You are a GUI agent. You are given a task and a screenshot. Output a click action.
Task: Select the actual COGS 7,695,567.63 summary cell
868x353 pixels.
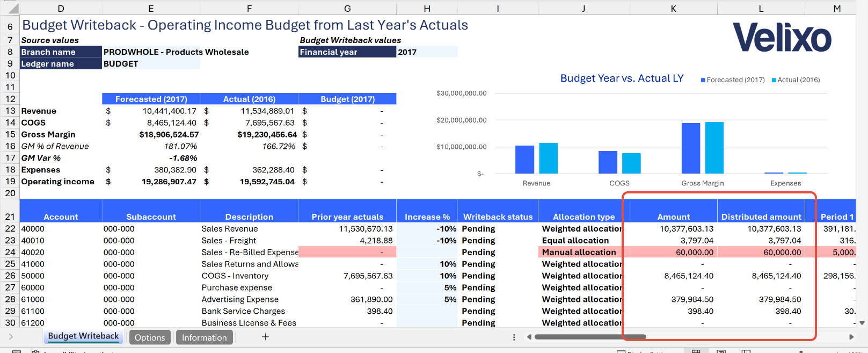click(x=249, y=123)
